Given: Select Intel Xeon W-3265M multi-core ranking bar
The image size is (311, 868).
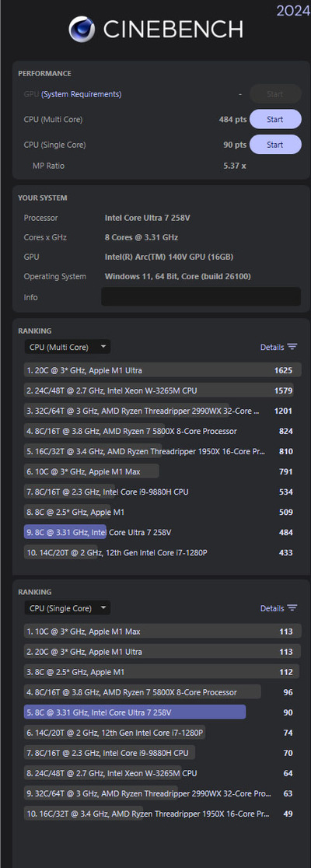Looking at the screenshot, I should (162, 390).
